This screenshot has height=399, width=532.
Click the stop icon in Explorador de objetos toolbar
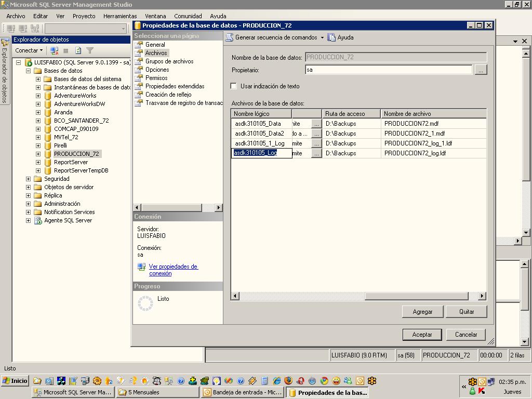[x=66, y=50]
